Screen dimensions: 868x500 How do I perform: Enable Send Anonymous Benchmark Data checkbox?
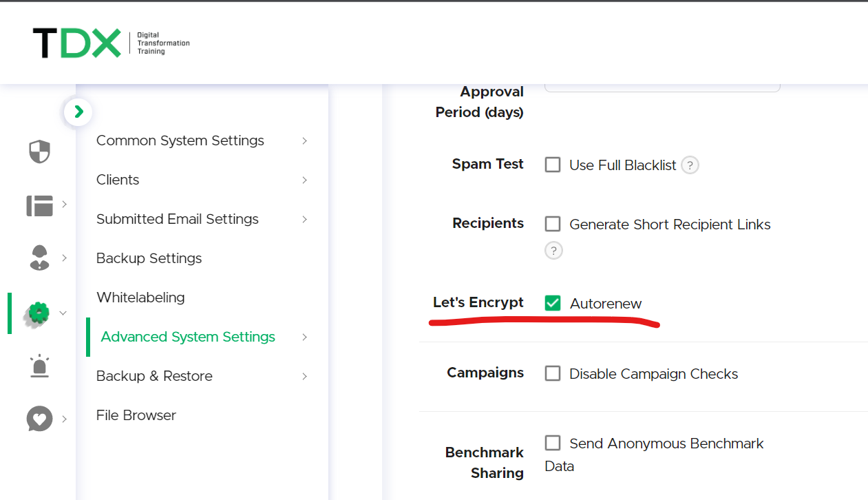(x=553, y=443)
